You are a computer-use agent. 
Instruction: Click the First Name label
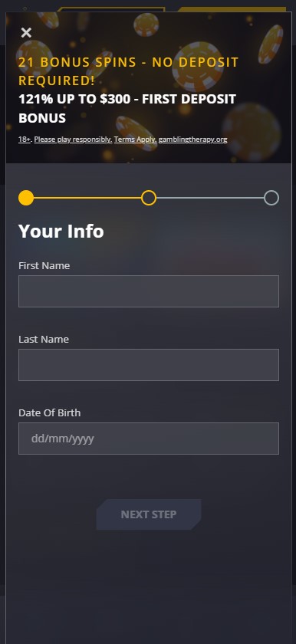pyautogui.click(x=44, y=266)
